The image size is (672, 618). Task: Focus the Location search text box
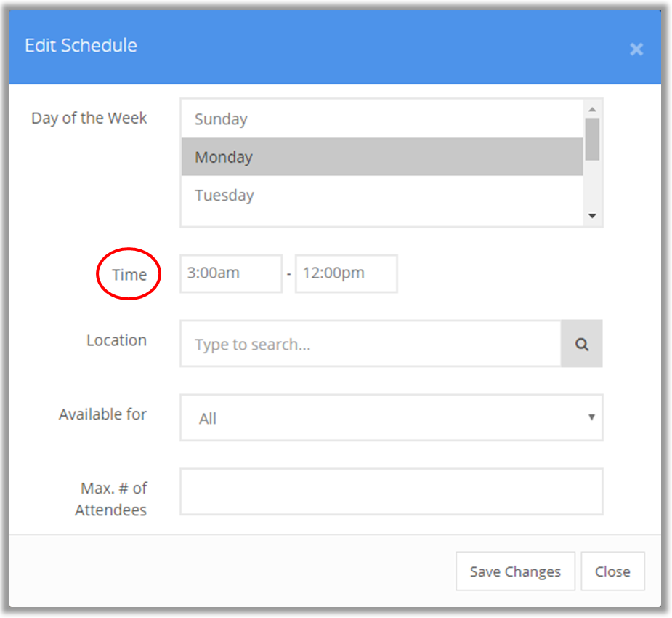tap(371, 343)
